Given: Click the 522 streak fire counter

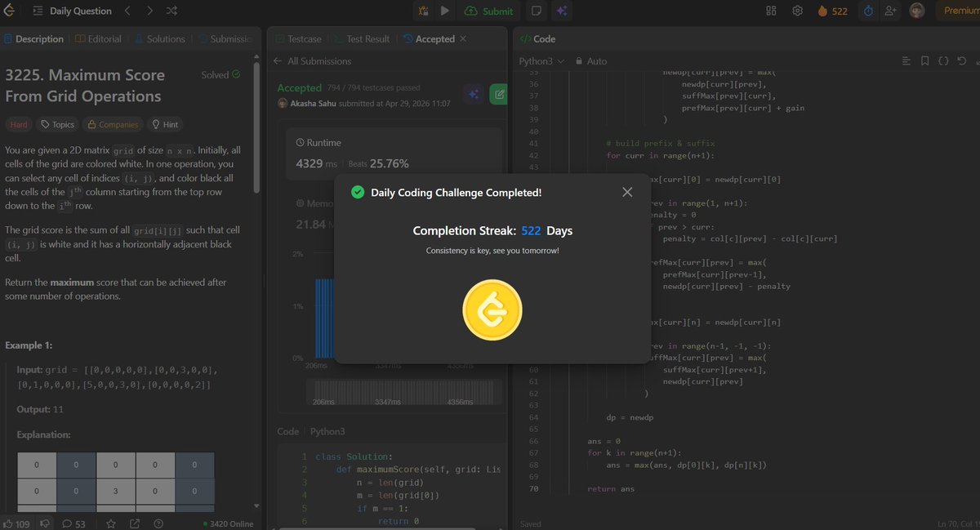Looking at the screenshot, I should coord(832,11).
